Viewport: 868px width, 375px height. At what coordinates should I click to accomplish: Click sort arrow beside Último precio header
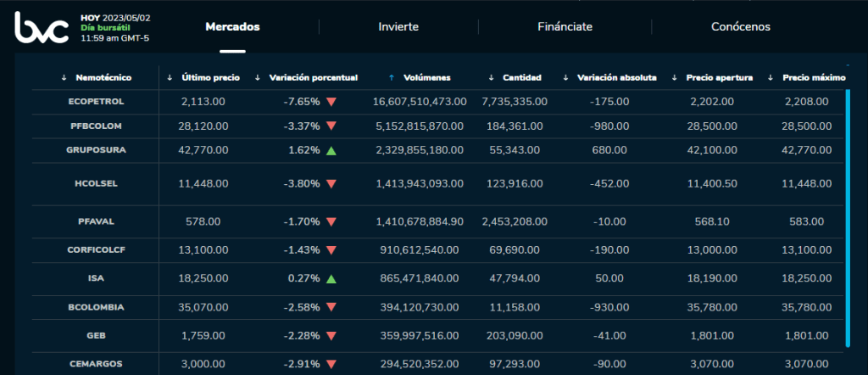[170, 78]
